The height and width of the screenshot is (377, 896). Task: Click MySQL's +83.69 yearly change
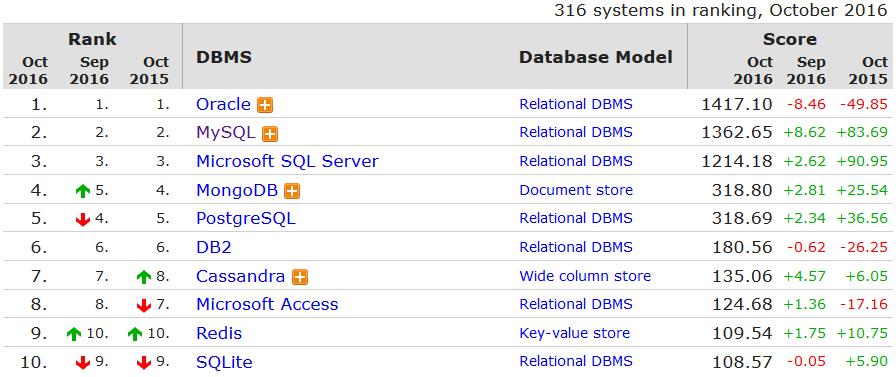[x=862, y=134]
